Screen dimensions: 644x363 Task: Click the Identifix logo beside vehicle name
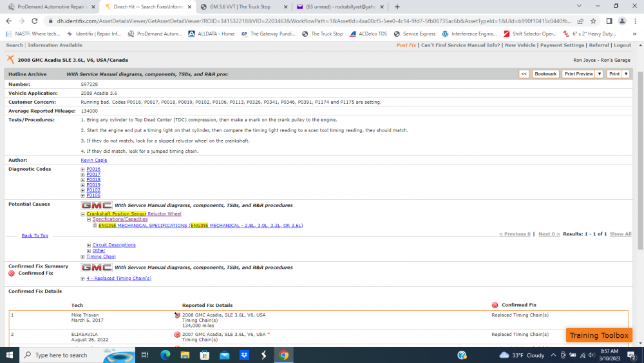tap(10, 59)
